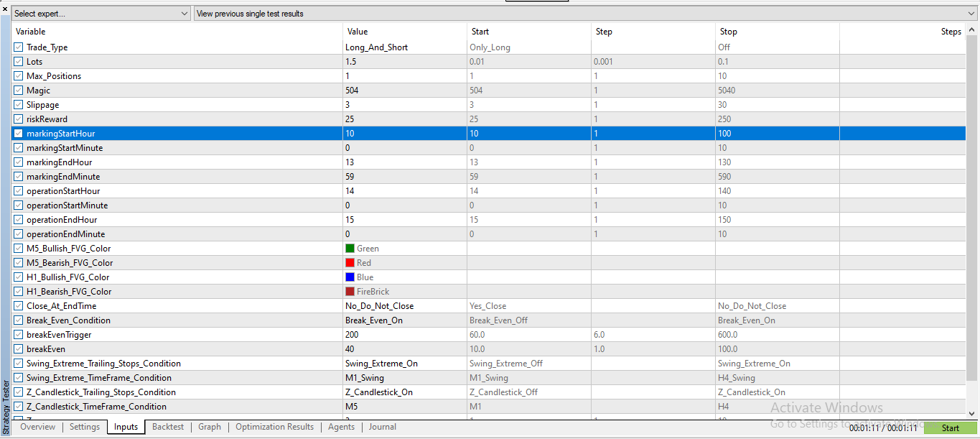Open the Graph tab
This screenshot has height=439, width=980.
click(209, 427)
